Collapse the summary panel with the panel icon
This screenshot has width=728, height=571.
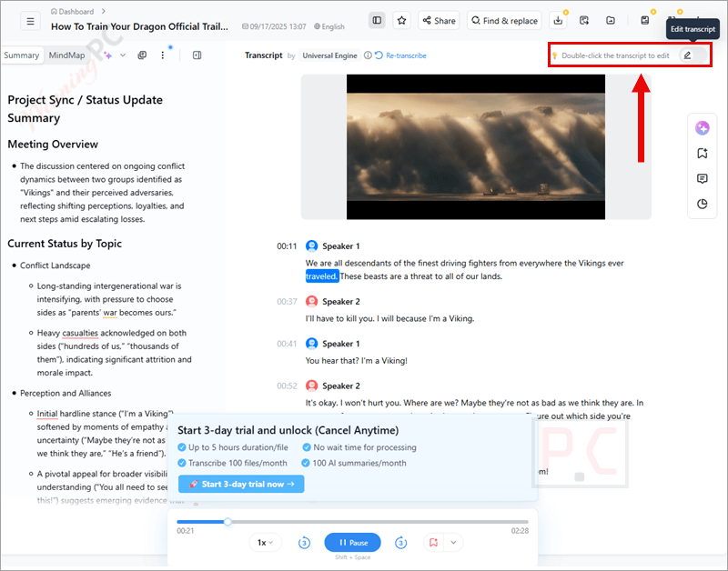[x=197, y=55]
